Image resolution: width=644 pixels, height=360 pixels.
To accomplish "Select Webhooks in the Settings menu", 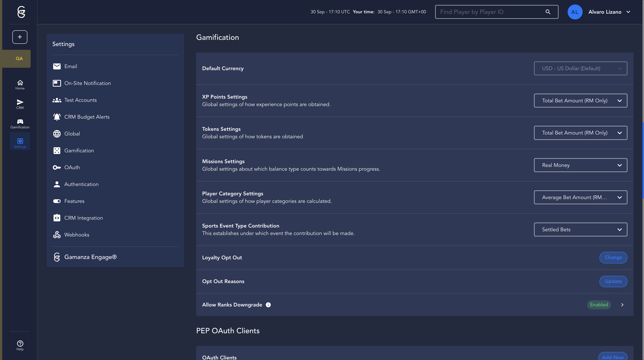I will coord(77,235).
